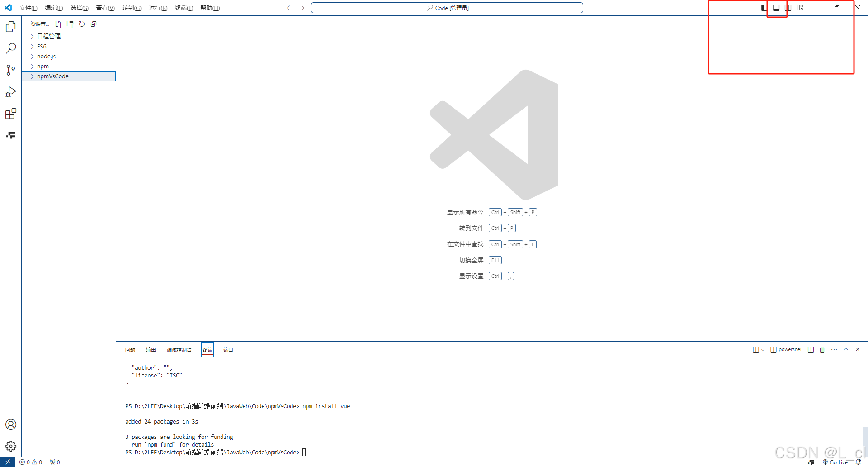Open the Accounts menu icon

tap(11, 424)
